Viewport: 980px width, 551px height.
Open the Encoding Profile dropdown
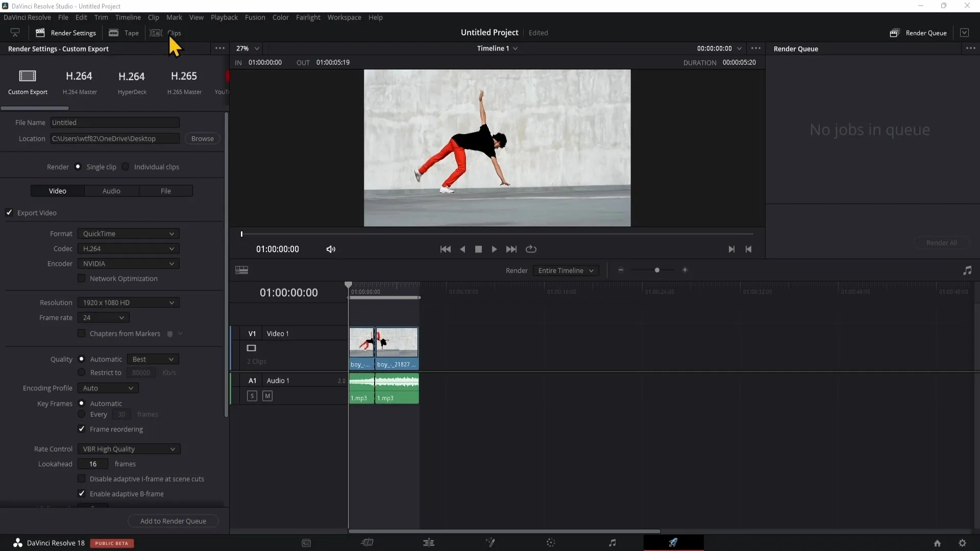(x=108, y=388)
